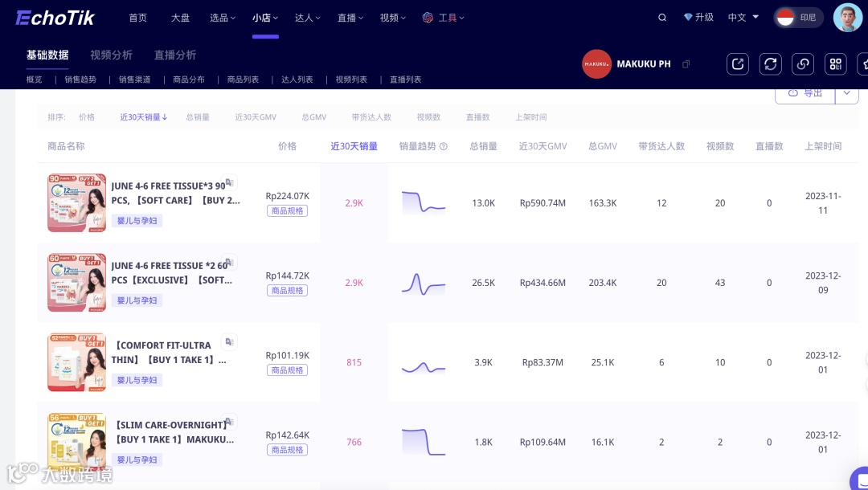Switch to the 基础数据 tab
Image resolution: width=868 pixels, height=490 pixels.
[x=47, y=55]
